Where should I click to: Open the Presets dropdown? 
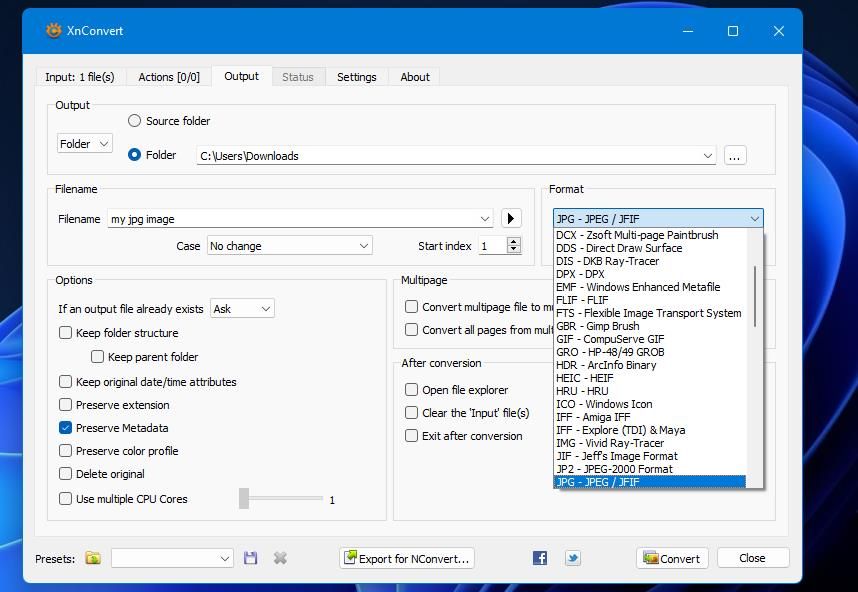(x=172, y=558)
